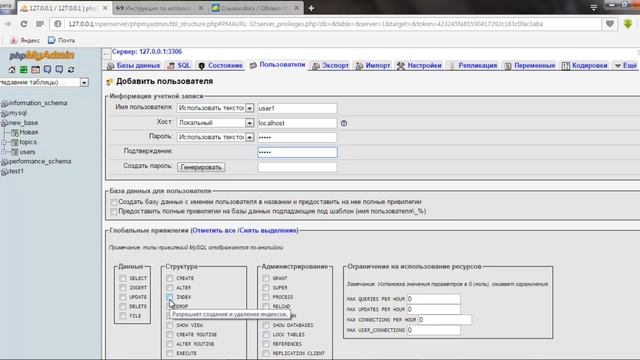Open the MySQL documentation icon
The width and height of the screenshot is (640, 360).
[59, 70]
